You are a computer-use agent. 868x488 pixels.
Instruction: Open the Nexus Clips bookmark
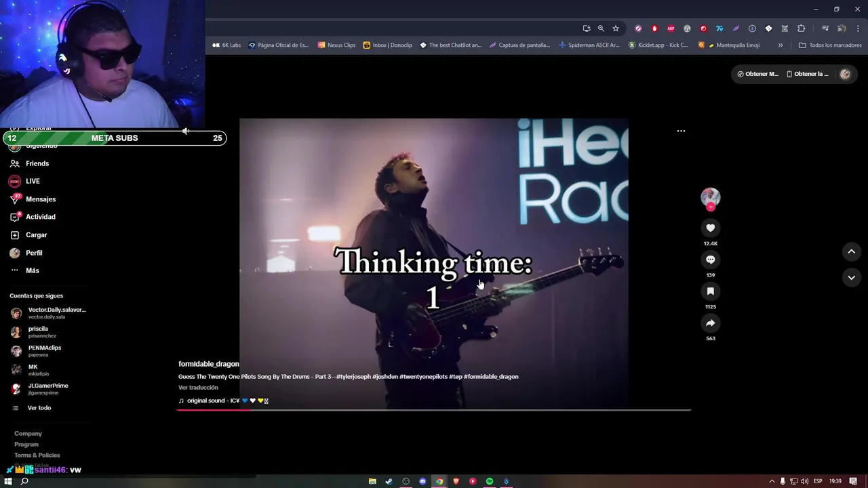336,45
